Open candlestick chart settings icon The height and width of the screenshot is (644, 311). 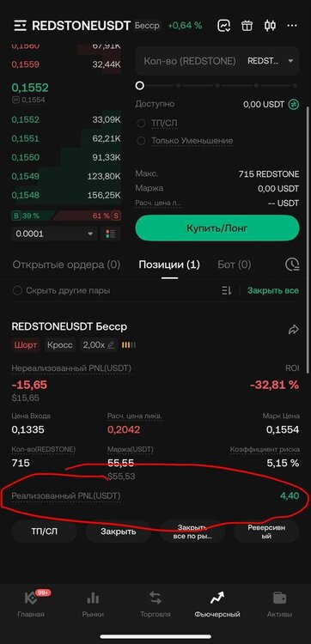coord(270,26)
